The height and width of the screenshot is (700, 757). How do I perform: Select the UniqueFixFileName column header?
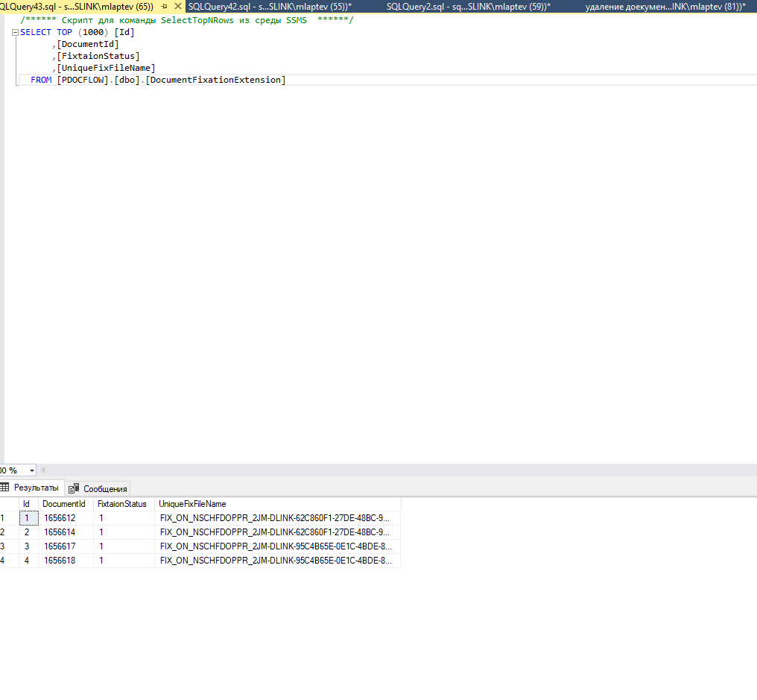(278, 504)
